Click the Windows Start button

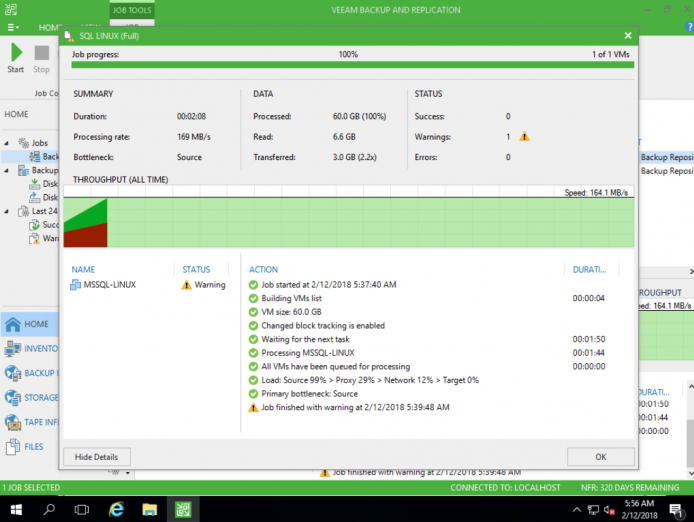click(x=16, y=510)
